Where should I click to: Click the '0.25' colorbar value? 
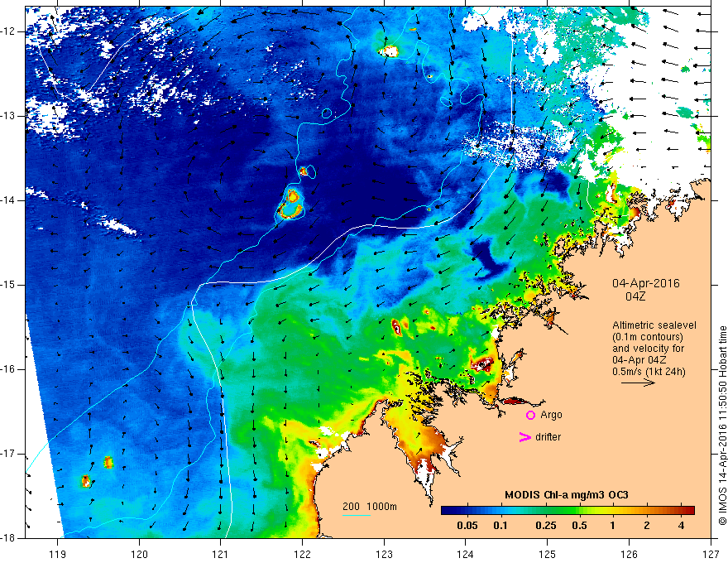(545, 526)
